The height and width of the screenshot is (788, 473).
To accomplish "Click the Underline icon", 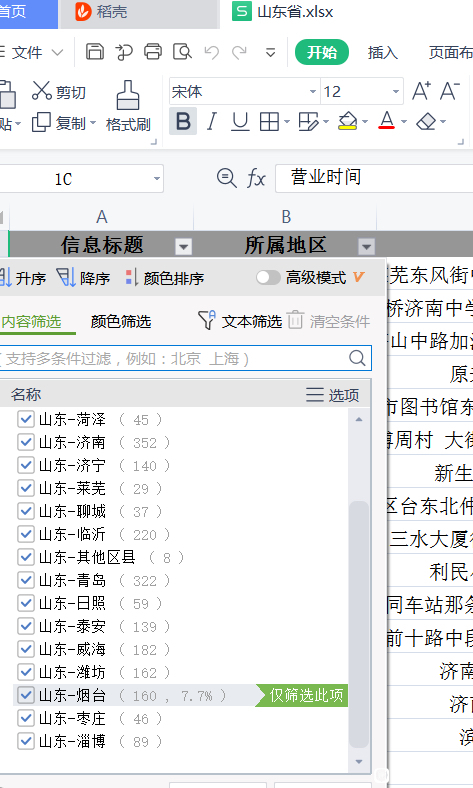I will coord(240,122).
